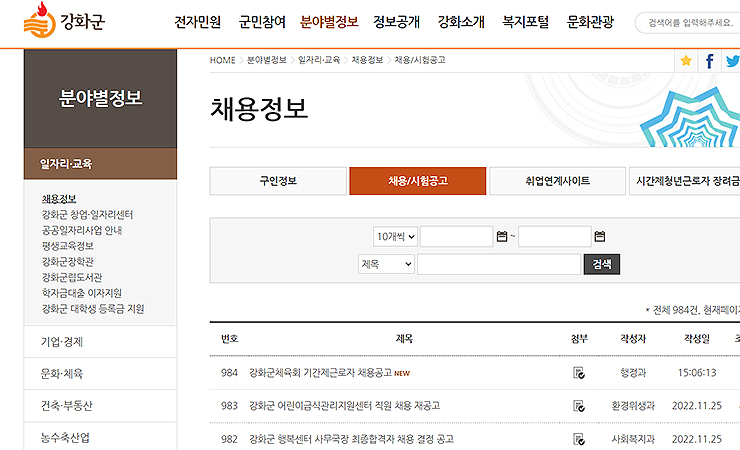Viewport: 740px width, 450px height.
Task: Open start date calendar icon
Action: [502, 236]
